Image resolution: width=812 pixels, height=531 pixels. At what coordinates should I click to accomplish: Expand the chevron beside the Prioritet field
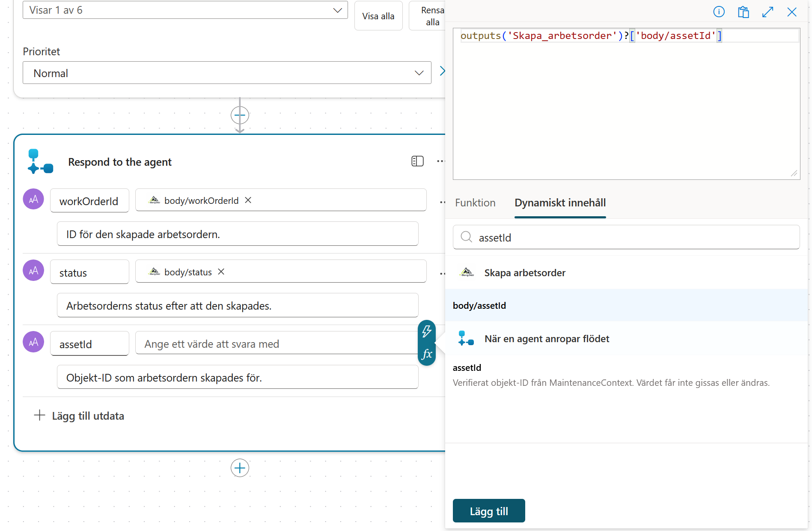click(442, 71)
